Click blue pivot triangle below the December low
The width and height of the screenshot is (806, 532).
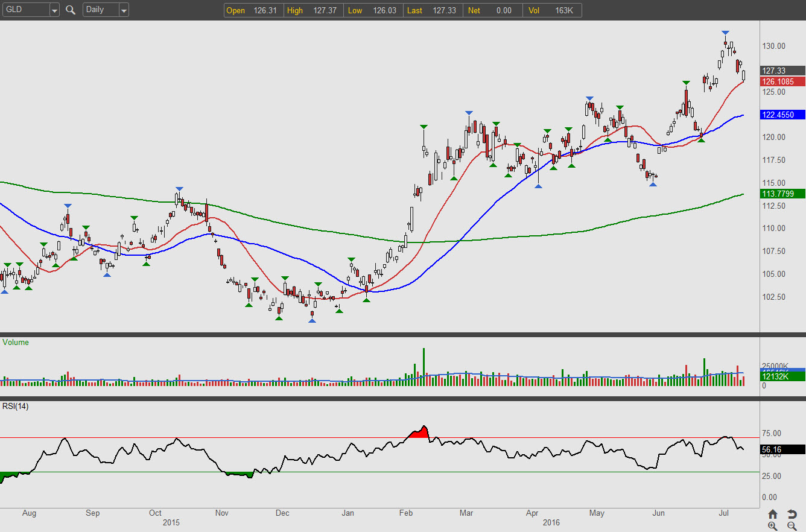[312, 321]
